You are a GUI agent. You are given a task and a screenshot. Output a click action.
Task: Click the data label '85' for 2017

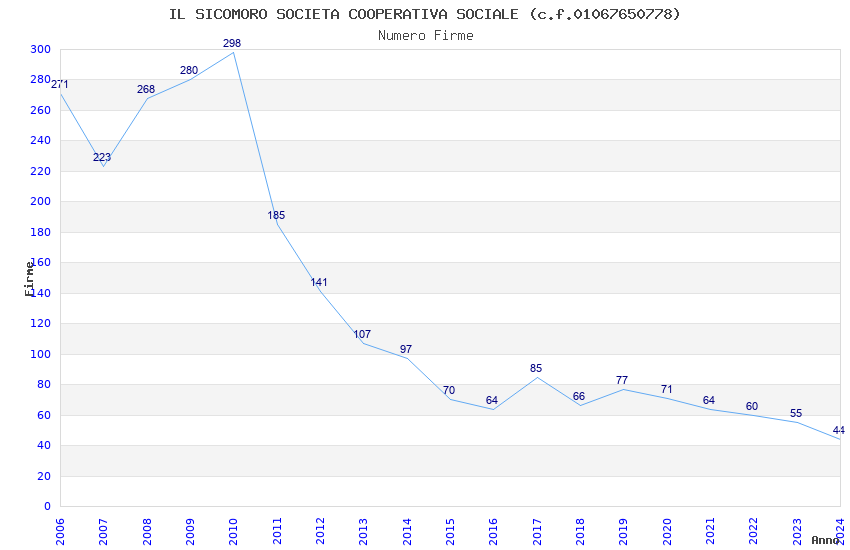coord(536,368)
